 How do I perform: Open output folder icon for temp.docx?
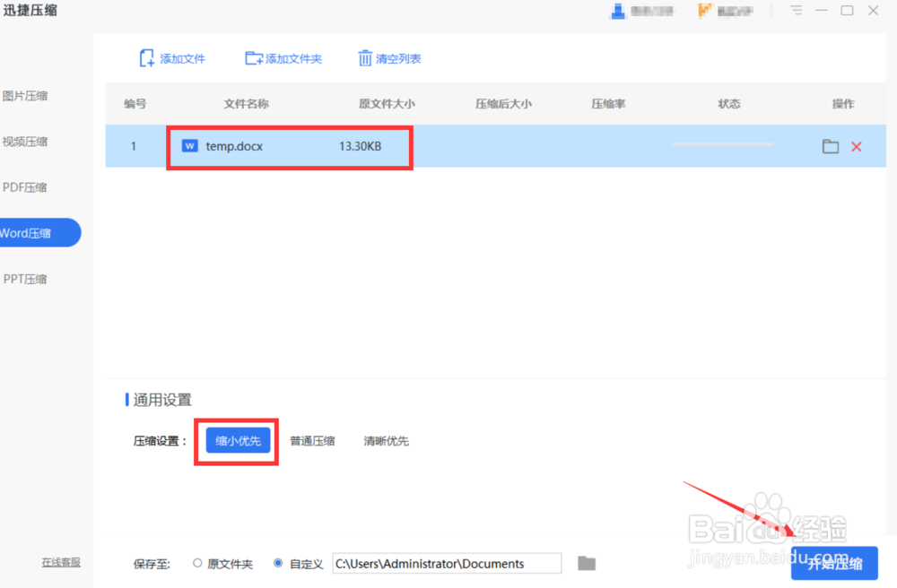coord(830,145)
